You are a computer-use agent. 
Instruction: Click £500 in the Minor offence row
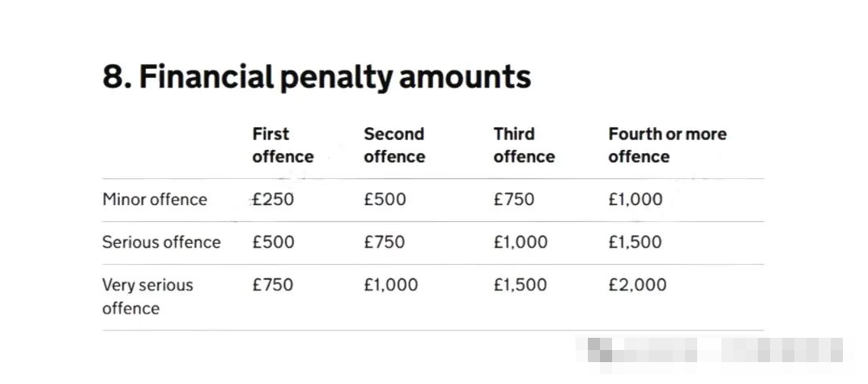pos(385,199)
